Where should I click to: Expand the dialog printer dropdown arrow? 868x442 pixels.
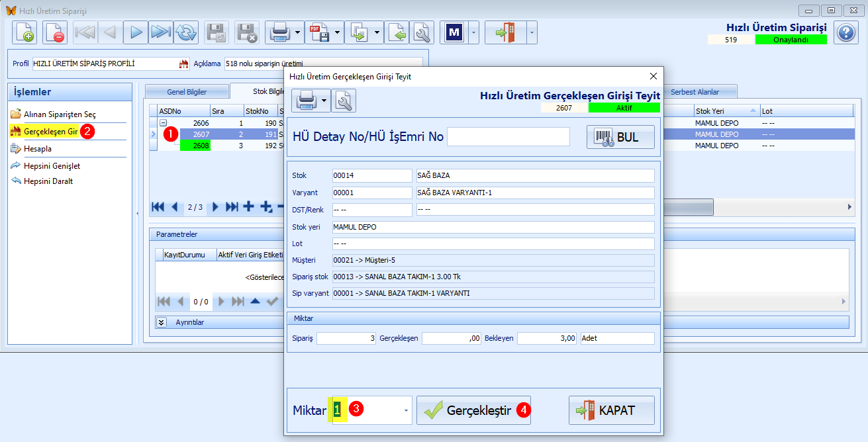[325, 101]
